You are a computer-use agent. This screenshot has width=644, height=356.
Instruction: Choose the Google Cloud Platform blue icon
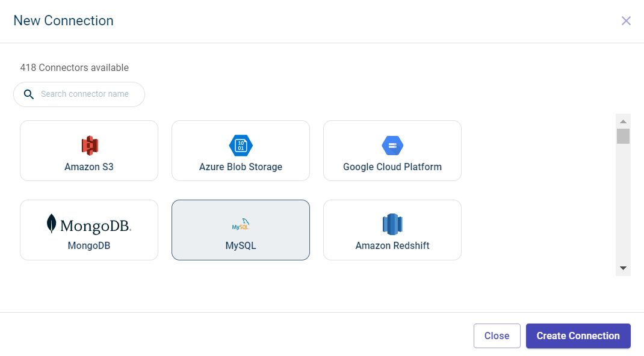point(392,146)
